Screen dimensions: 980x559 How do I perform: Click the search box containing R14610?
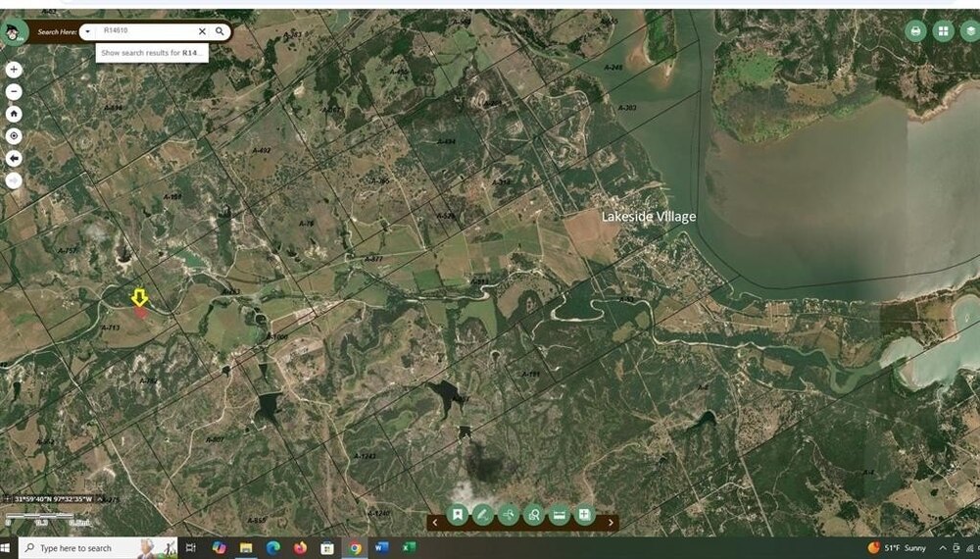coord(147,31)
